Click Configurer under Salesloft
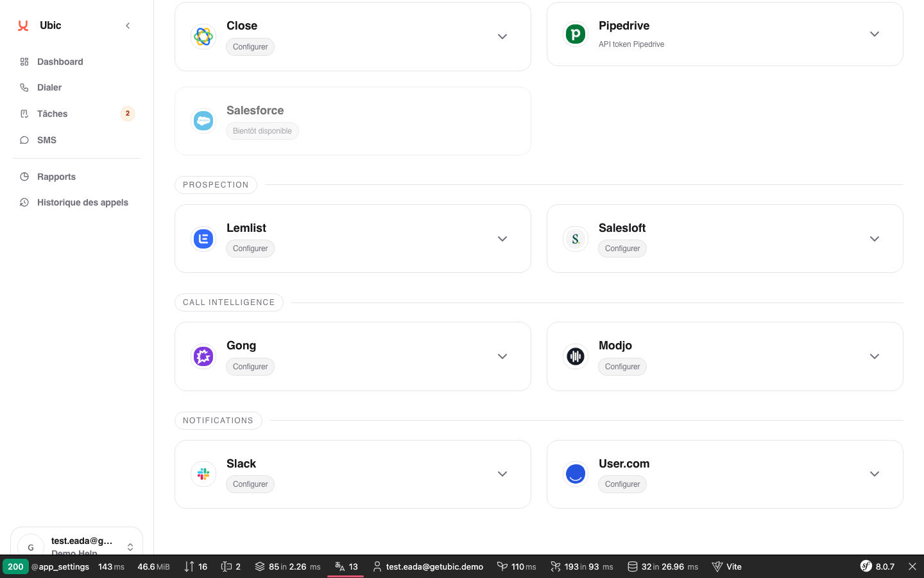 point(622,249)
